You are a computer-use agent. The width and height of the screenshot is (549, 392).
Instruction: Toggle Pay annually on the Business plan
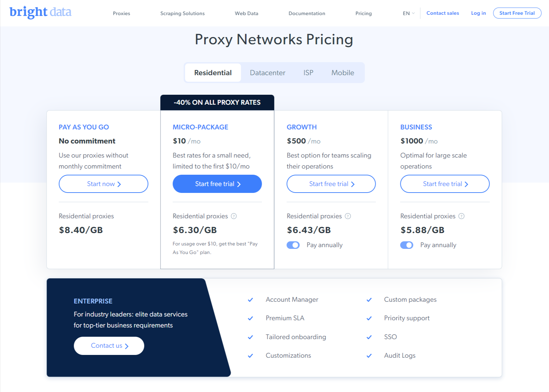pyautogui.click(x=407, y=245)
